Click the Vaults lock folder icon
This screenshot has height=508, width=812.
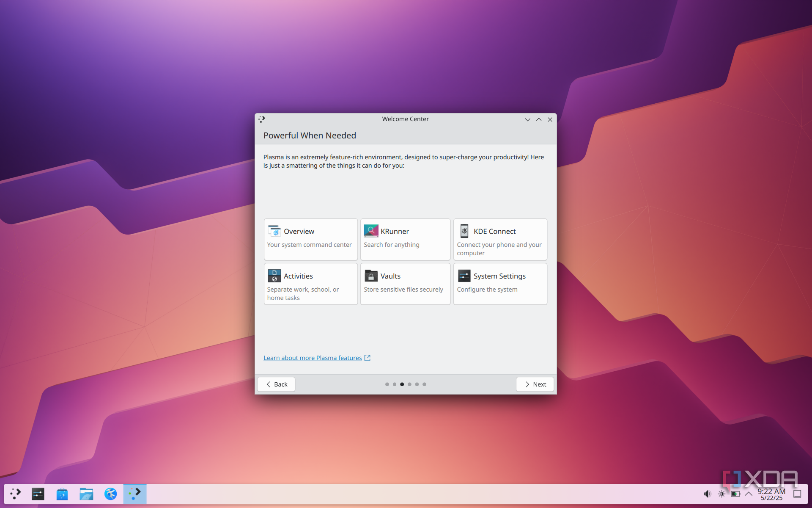pos(371,276)
